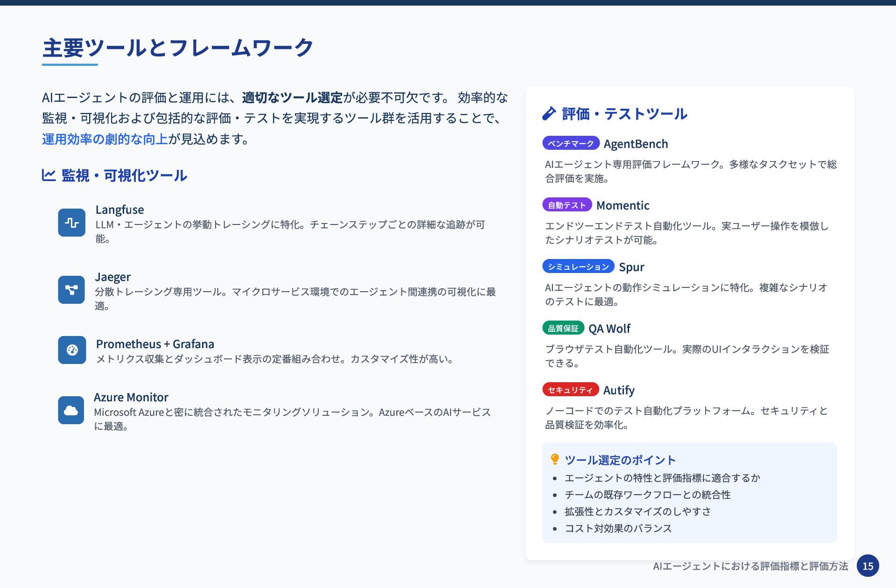Click Autify description ノーコードでのテスト自動化
The height and width of the screenshot is (588, 896).
tap(686, 418)
